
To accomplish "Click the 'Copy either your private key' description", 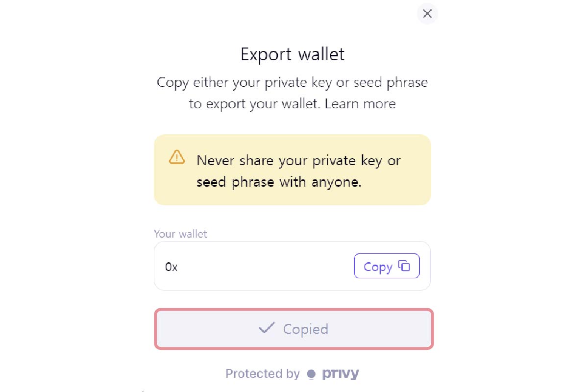I will (x=292, y=82).
